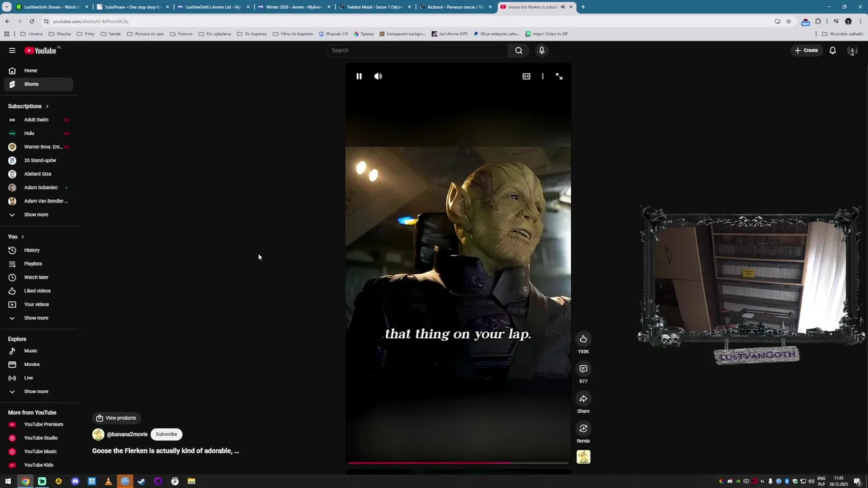Mute the Short using the speaker icon
This screenshot has width=868, height=488.
pos(378,77)
